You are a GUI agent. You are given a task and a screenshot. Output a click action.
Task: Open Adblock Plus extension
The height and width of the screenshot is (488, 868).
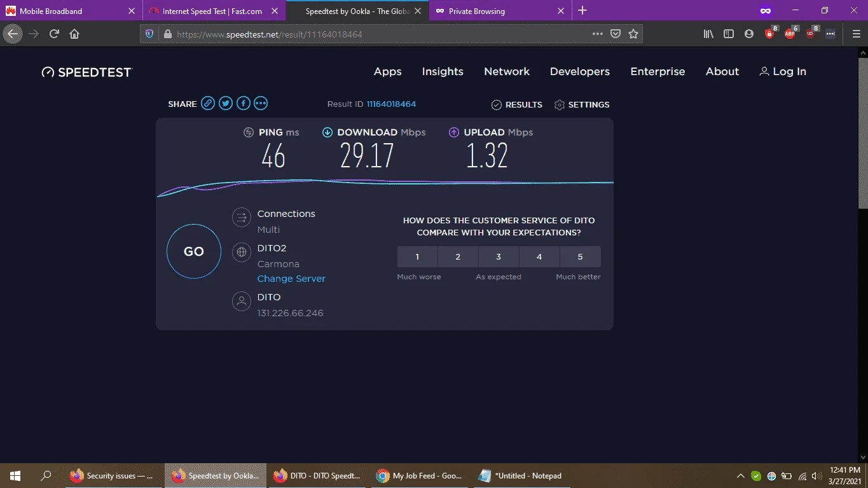790,33
